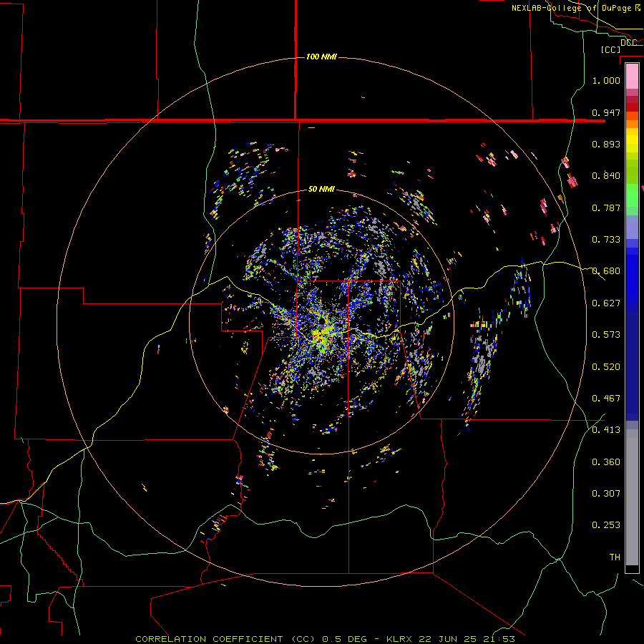
Task: Click the "0.5 DEG" elevation text in the caption
Action: tap(344, 639)
